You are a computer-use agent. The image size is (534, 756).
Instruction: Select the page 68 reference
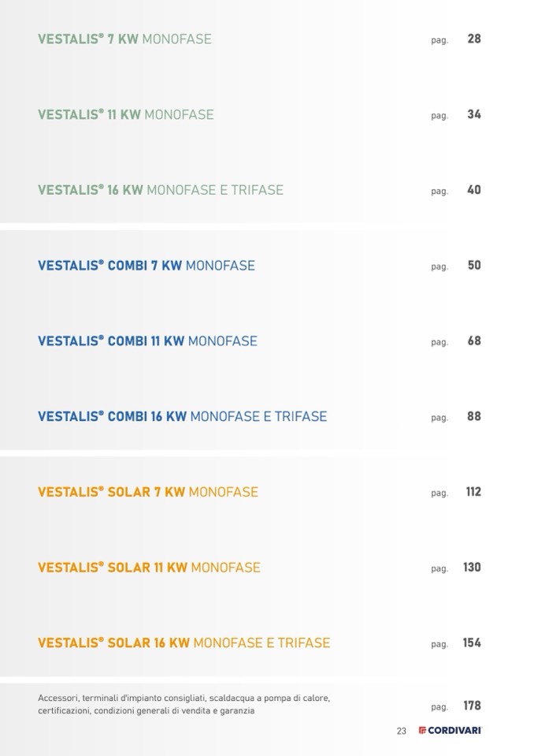click(473, 341)
